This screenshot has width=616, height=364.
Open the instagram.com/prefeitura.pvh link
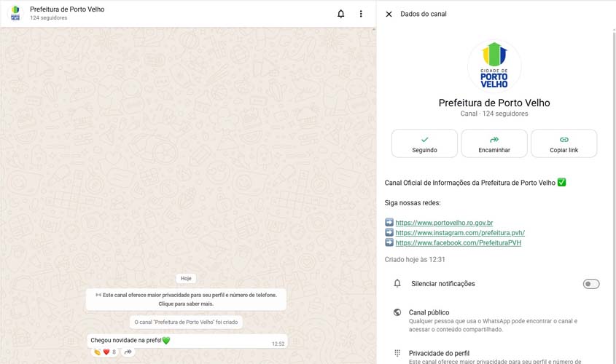pyautogui.click(x=460, y=233)
